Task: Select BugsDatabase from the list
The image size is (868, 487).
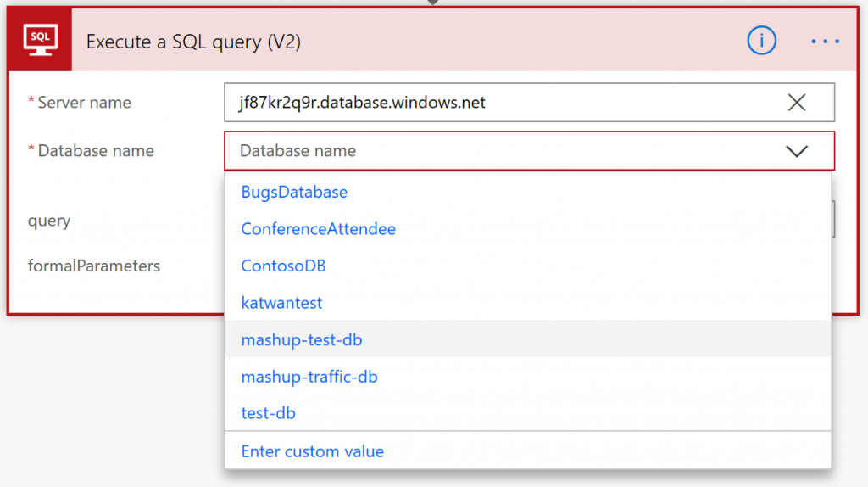Action: (294, 193)
